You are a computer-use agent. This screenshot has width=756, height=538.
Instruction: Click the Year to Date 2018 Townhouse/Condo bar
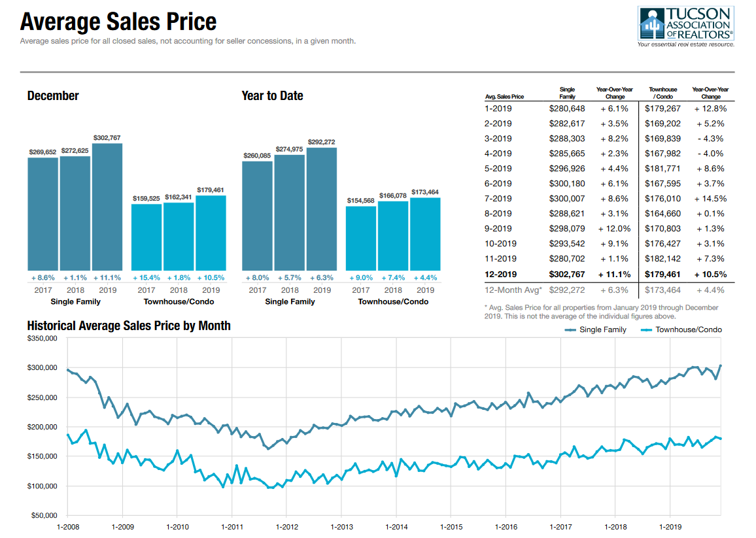[x=393, y=235]
